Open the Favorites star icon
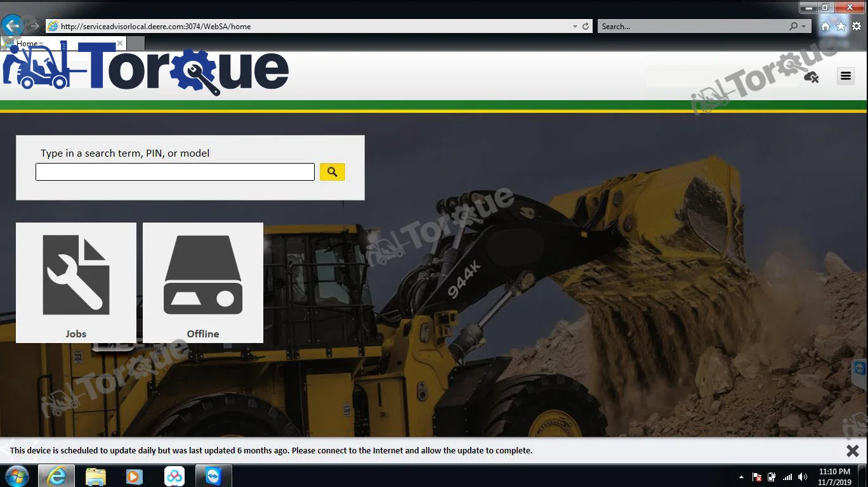Image resolution: width=868 pixels, height=487 pixels. [841, 26]
